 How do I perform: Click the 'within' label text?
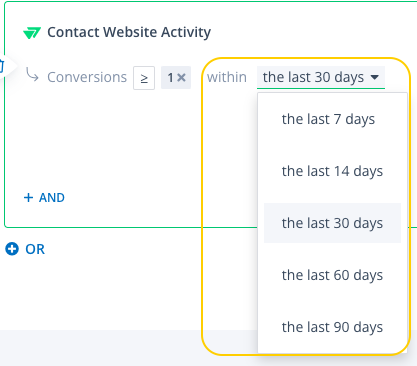227,77
